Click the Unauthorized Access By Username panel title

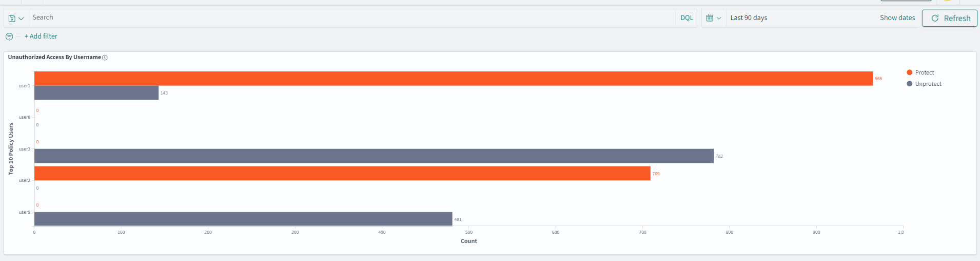click(54, 58)
